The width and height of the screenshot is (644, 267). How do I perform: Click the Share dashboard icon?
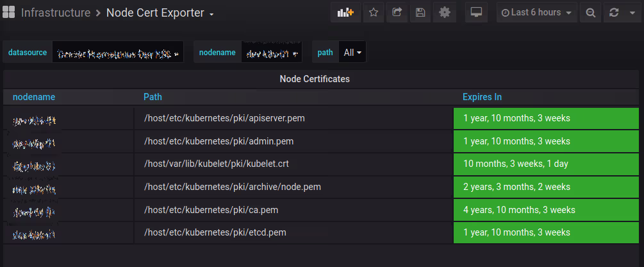tap(397, 13)
